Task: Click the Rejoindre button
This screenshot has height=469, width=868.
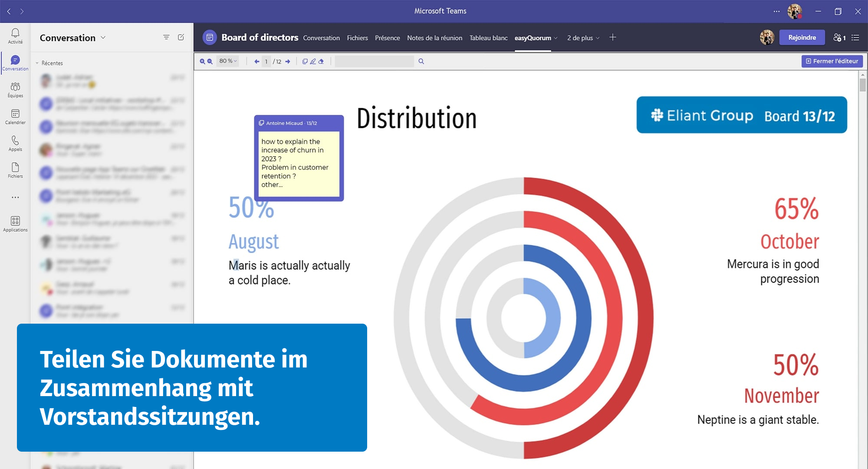Action: pyautogui.click(x=802, y=38)
